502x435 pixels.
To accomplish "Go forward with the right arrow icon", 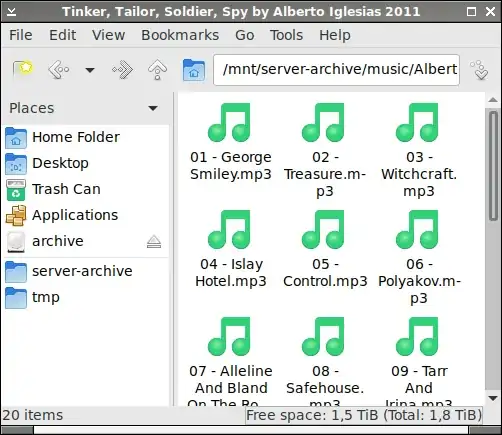I will click(122, 70).
